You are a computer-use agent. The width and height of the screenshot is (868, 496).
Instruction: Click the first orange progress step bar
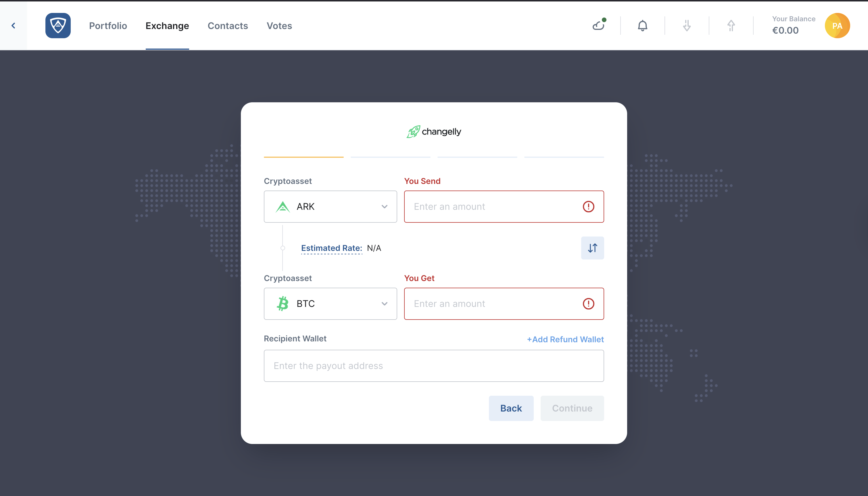[304, 157]
